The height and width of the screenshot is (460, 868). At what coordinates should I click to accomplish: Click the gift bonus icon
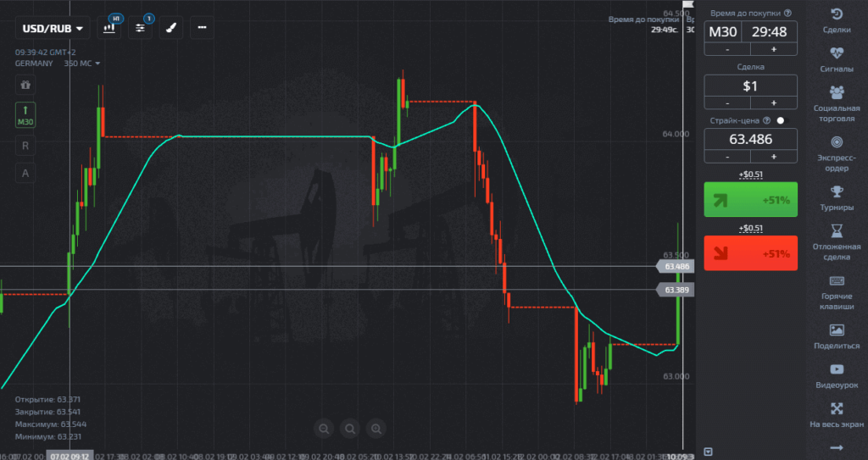(25, 85)
